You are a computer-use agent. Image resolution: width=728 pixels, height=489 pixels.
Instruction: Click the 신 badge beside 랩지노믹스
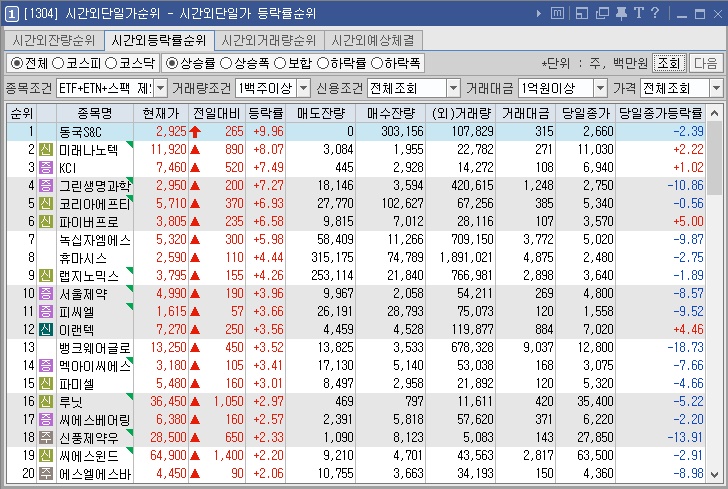point(46,275)
